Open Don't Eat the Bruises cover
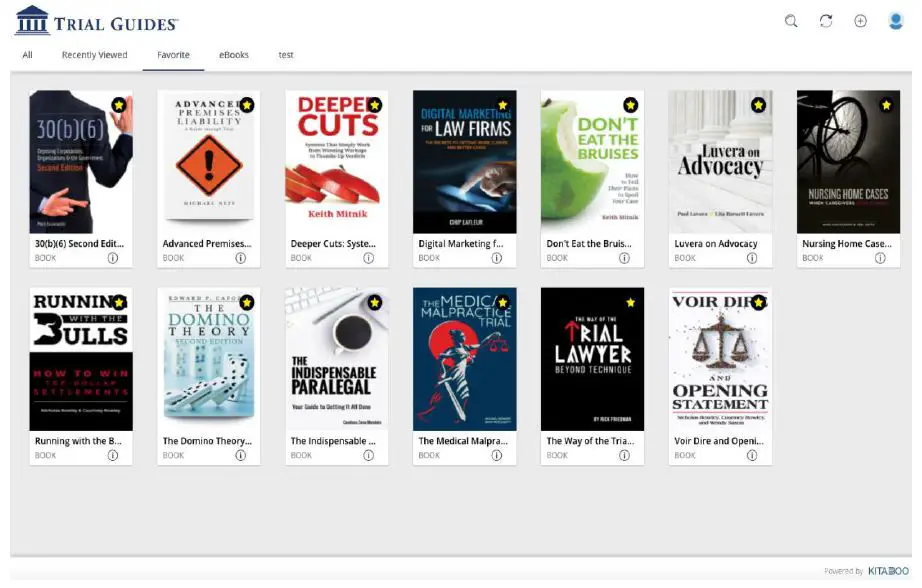Viewport: 922px width, 588px height. [593, 162]
